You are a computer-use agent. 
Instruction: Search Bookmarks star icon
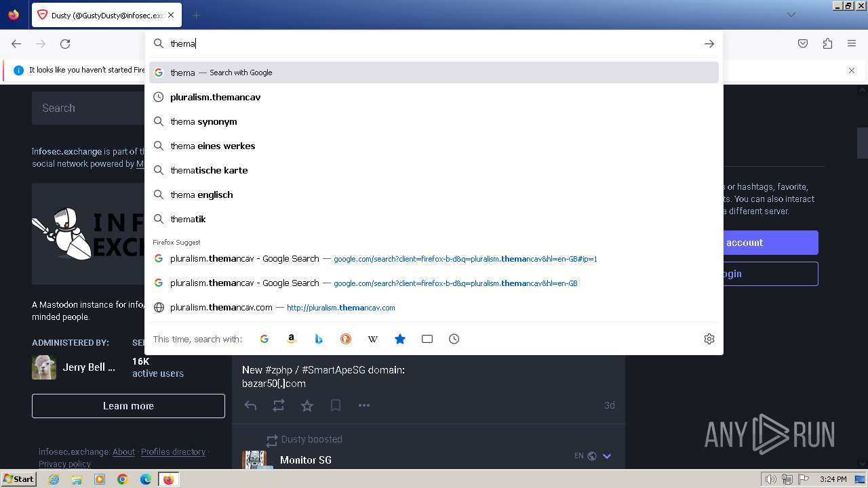(400, 339)
